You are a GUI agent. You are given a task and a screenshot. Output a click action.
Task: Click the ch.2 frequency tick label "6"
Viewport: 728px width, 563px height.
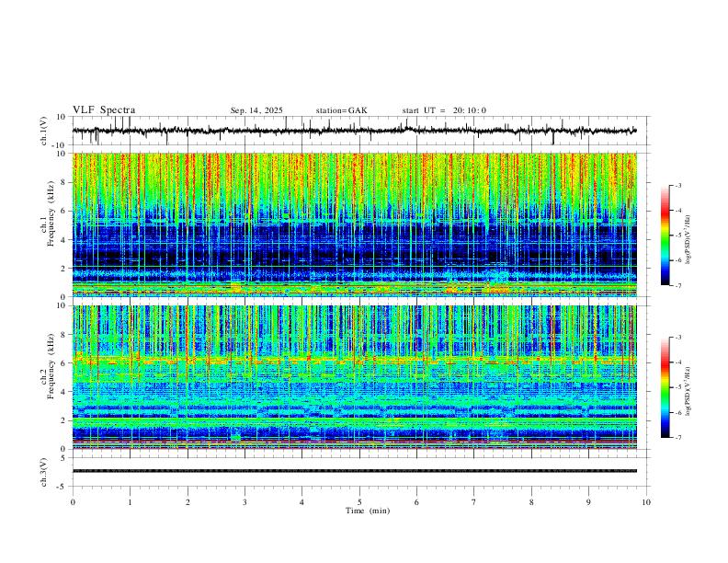[x=63, y=363]
